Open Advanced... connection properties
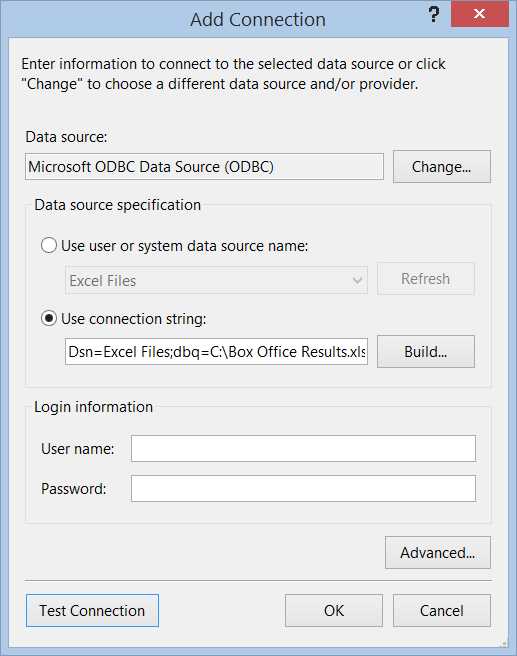Viewport: 517px width, 656px height. point(438,553)
